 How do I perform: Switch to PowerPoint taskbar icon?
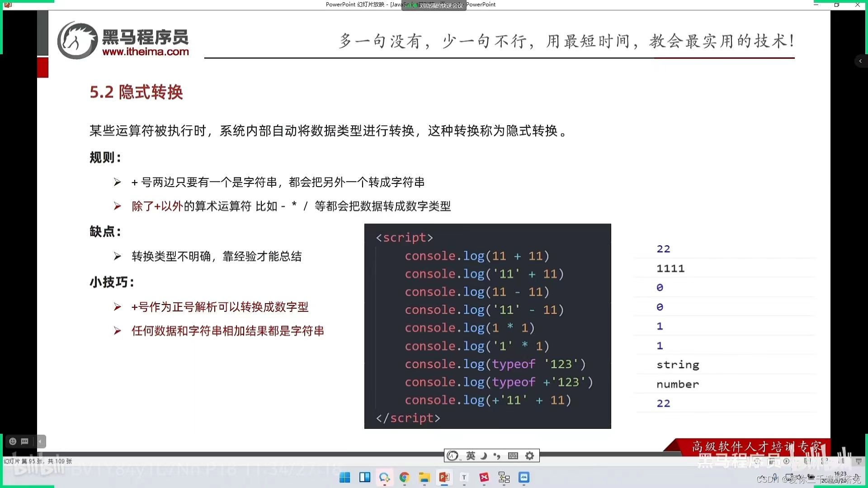(444, 478)
